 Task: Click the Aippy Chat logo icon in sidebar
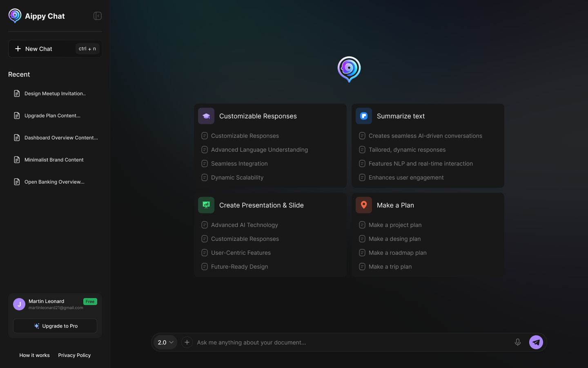click(15, 16)
